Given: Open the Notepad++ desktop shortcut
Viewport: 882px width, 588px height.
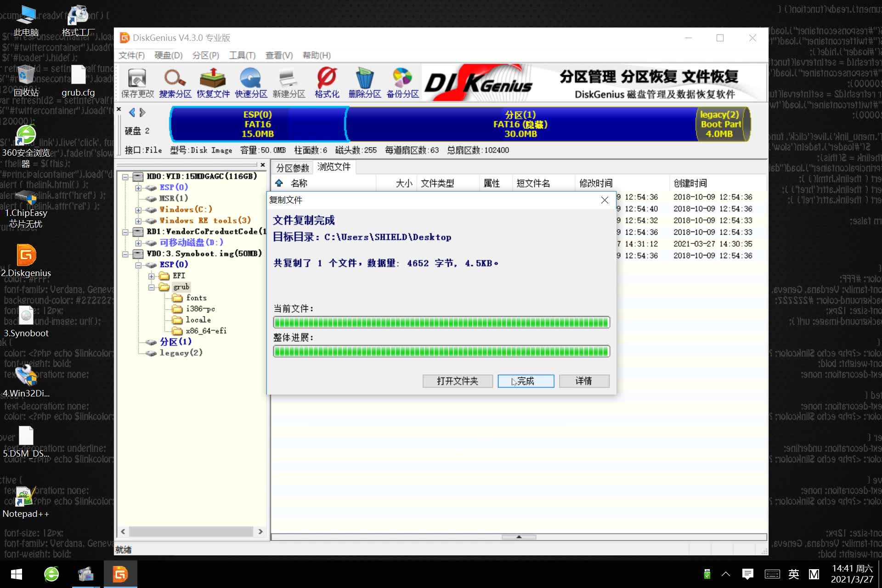Looking at the screenshot, I should [26, 502].
